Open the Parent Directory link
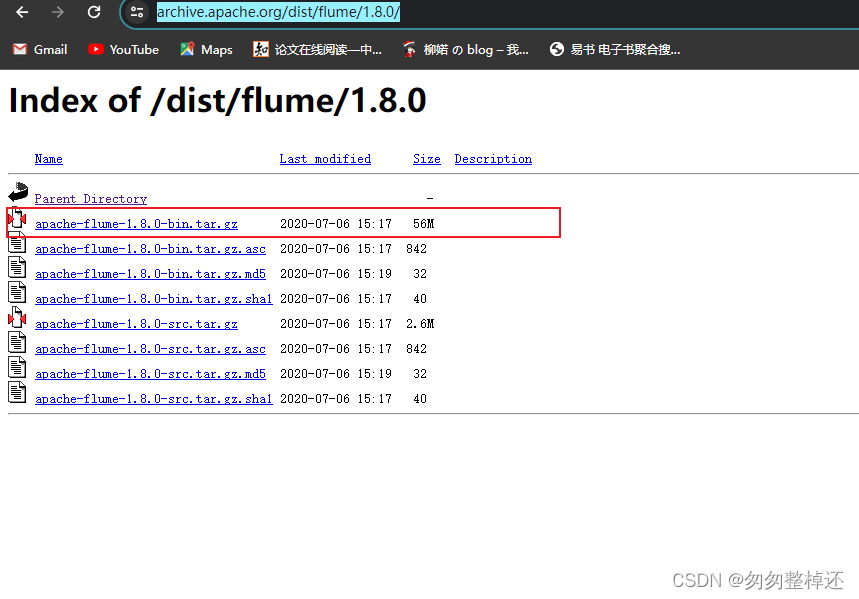 [90, 198]
